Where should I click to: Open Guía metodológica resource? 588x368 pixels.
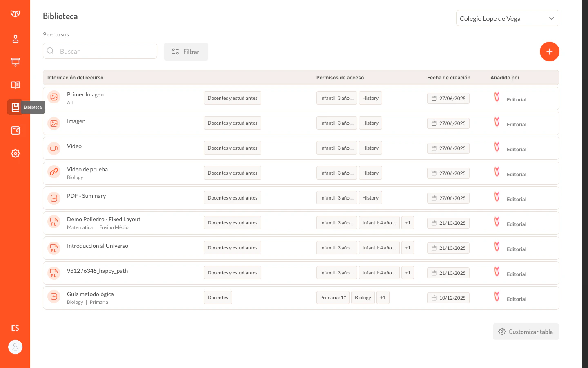[x=90, y=294]
